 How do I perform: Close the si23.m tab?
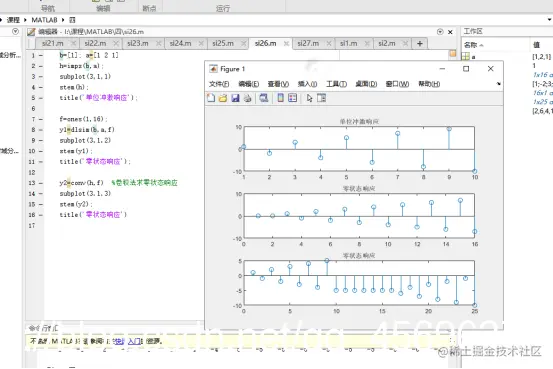click(x=158, y=43)
